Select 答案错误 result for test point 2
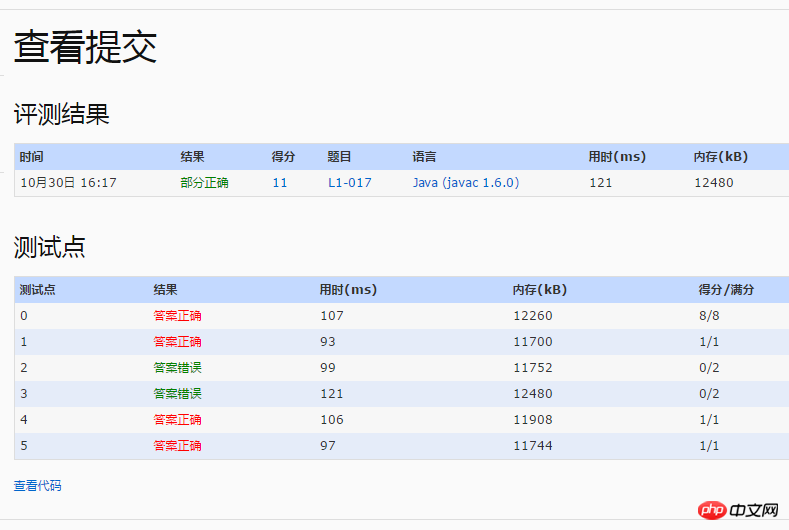 [177, 368]
